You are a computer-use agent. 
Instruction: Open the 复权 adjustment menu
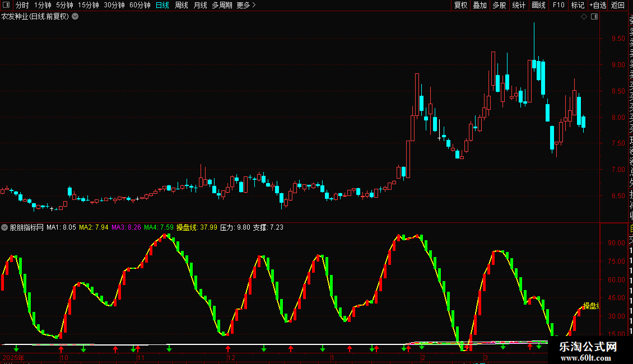[x=460, y=5]
